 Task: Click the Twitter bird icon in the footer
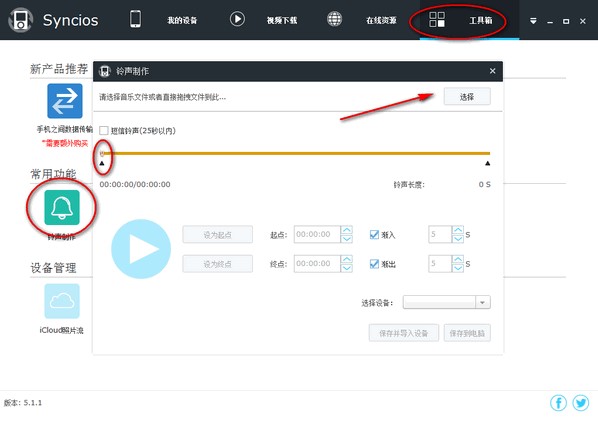(581, 403)
